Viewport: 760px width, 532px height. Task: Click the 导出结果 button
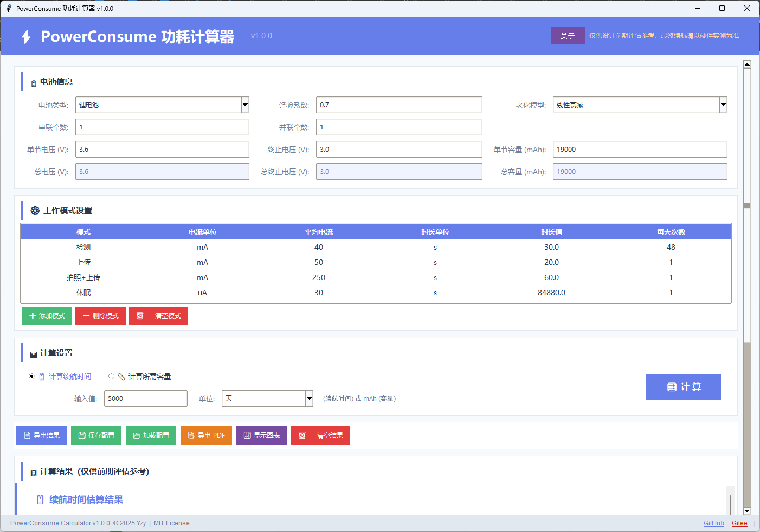pos(42,436)
